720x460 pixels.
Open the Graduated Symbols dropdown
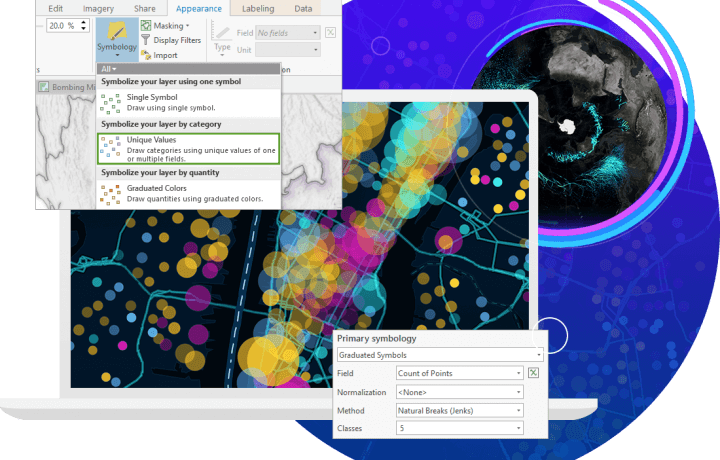[440, 355]
